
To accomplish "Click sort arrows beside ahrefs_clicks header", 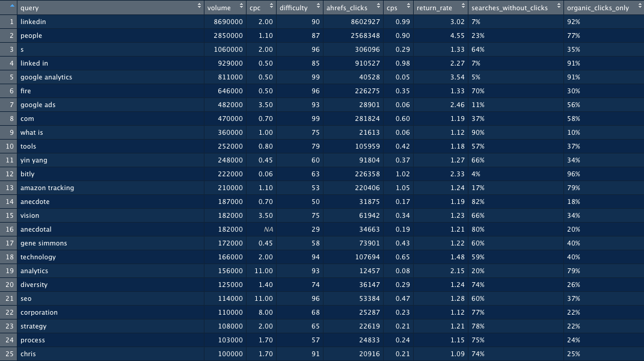I will coord(378,6).
